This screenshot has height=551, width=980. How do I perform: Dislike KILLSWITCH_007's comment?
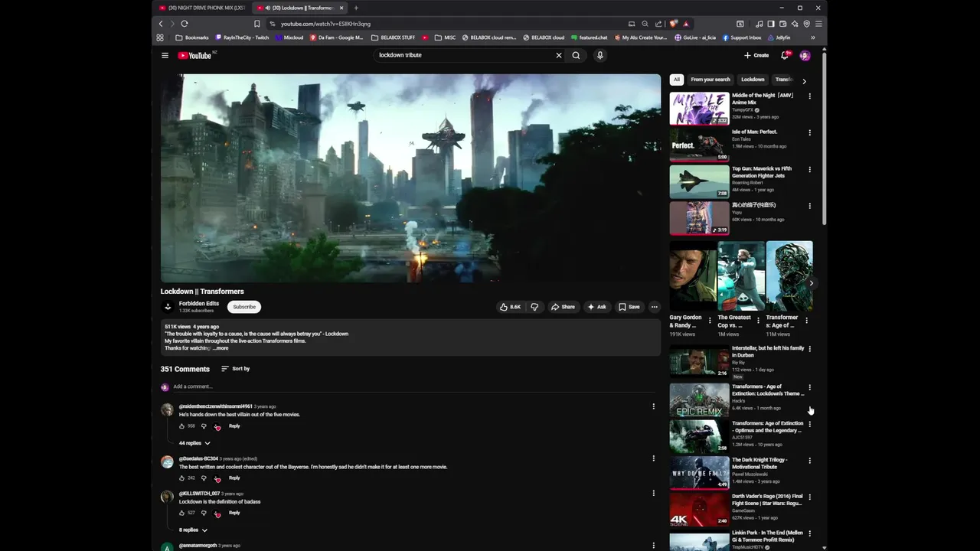click(x=204, y=513)
